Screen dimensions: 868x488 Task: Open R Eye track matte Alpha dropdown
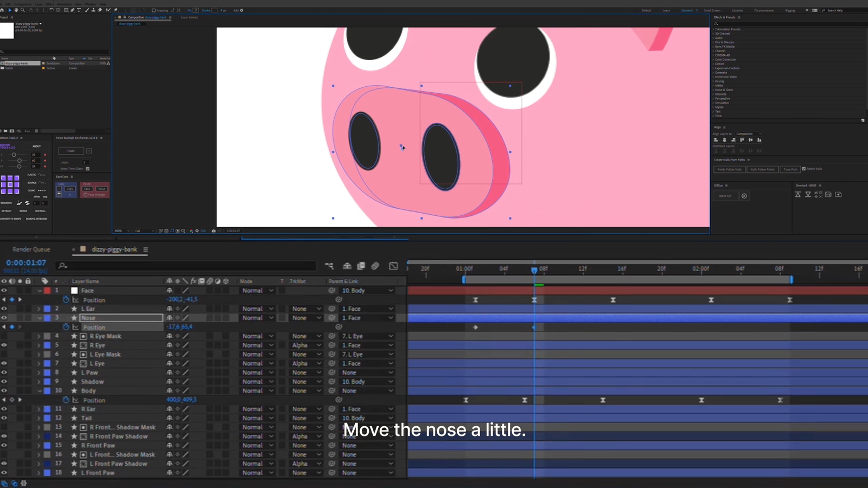[x=307, y=345]
